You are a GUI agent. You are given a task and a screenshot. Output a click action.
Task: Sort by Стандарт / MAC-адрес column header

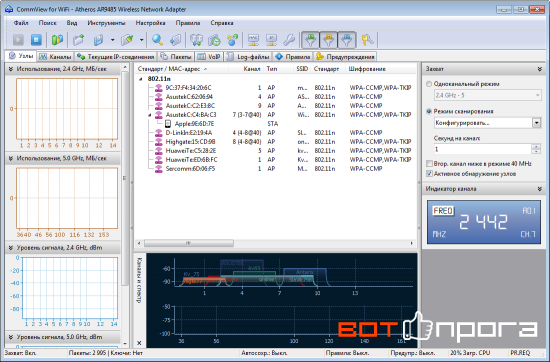(182, 69)
